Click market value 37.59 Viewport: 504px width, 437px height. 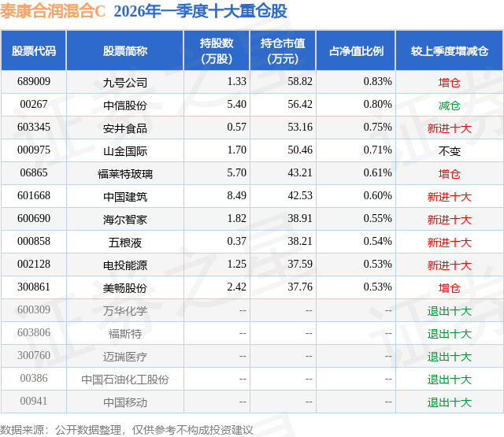(x=300, y=264)
